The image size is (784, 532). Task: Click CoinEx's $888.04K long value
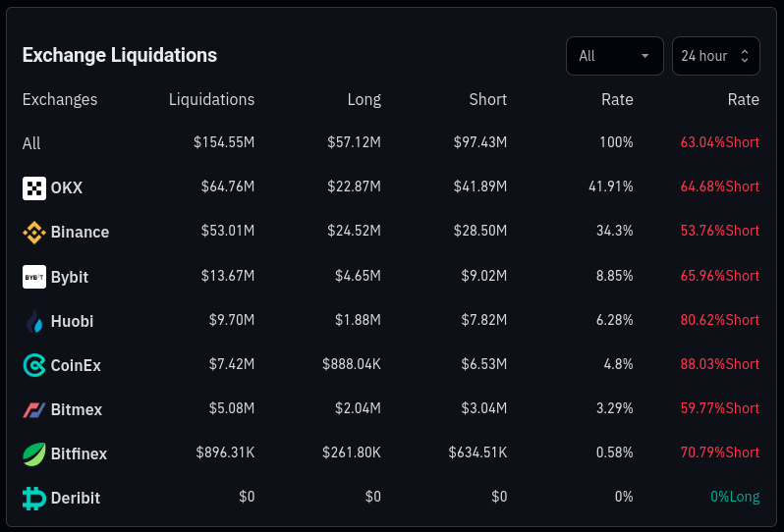tap(352, 364)
